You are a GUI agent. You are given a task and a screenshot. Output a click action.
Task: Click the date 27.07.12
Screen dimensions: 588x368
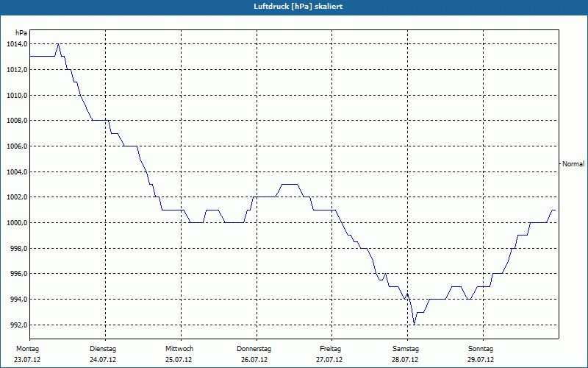pyautogui.click(x=329, y=360)
